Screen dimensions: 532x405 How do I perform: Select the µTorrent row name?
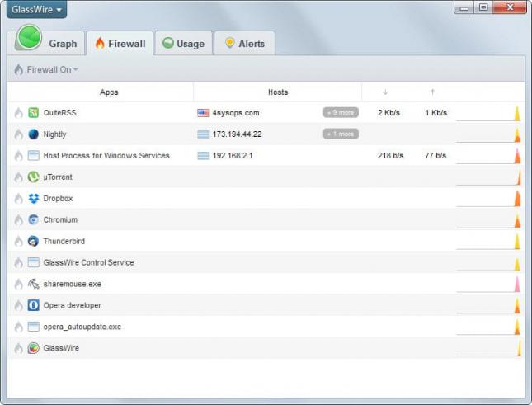58,177
